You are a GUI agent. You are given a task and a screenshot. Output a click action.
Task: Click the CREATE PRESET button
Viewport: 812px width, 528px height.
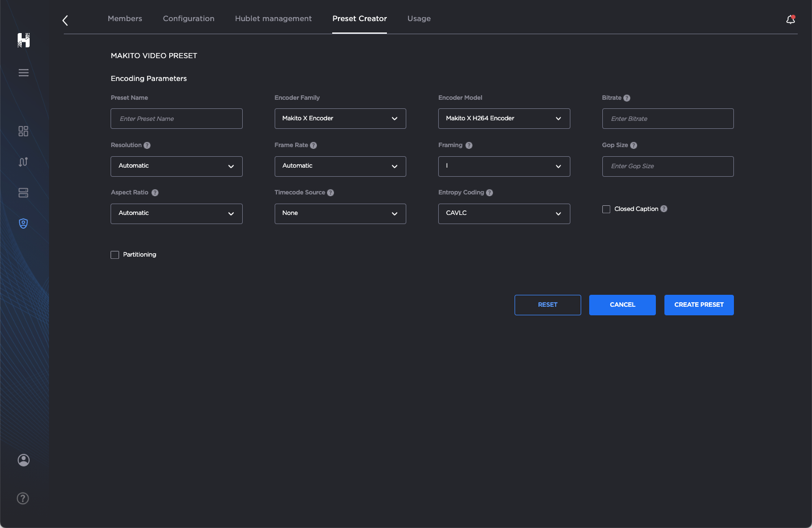[x=699, y=305]
